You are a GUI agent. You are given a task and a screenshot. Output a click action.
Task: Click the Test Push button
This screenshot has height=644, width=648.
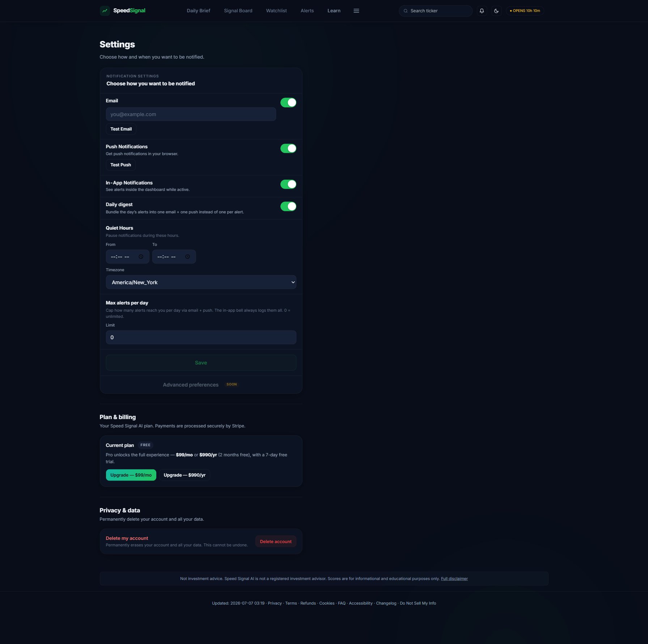(x=120, y=165)
